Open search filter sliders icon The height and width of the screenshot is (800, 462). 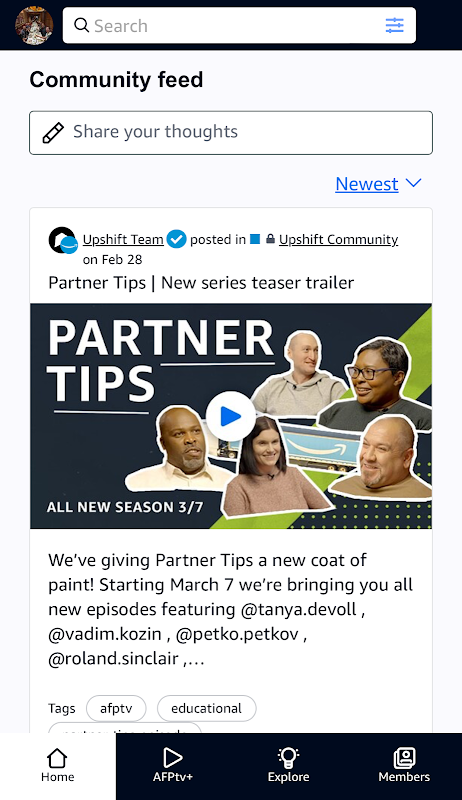click(394, 26)
